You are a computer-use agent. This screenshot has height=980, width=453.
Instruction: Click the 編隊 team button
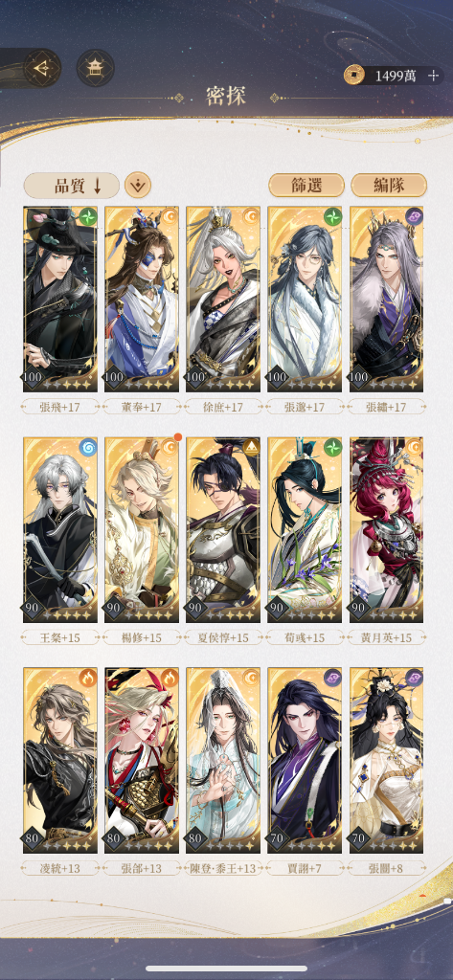(x=389, y=186)
